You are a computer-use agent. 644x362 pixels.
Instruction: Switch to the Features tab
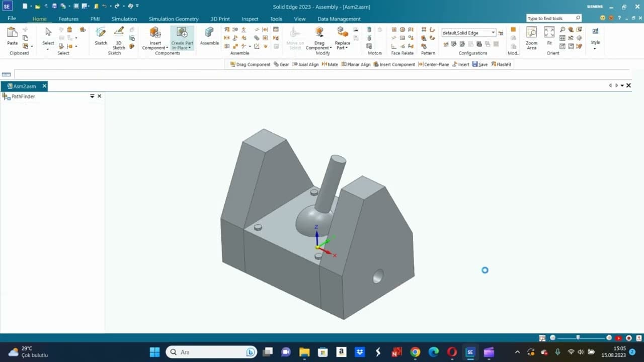click(68, 19)
